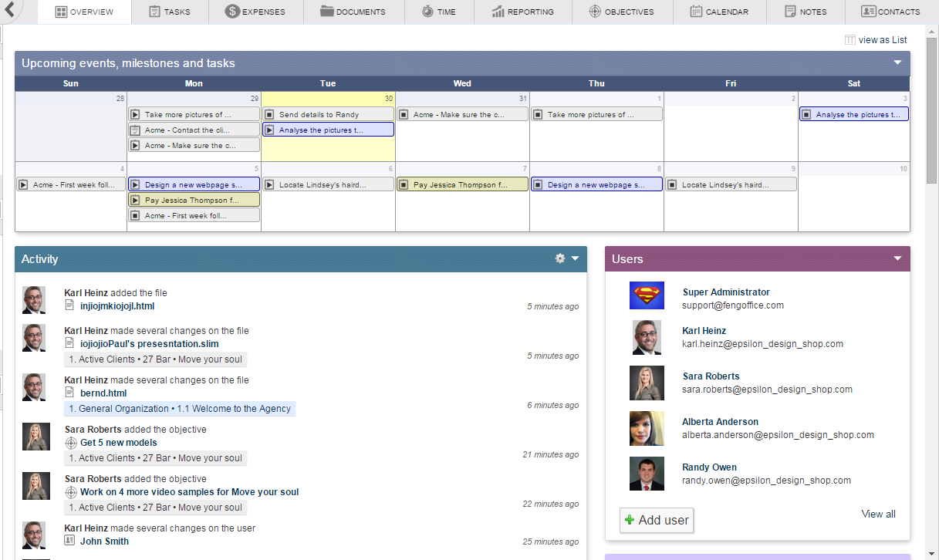Expand the Activity panel dropdown arrow
This screenshot has height=560, width=939.
coord(575,259)
